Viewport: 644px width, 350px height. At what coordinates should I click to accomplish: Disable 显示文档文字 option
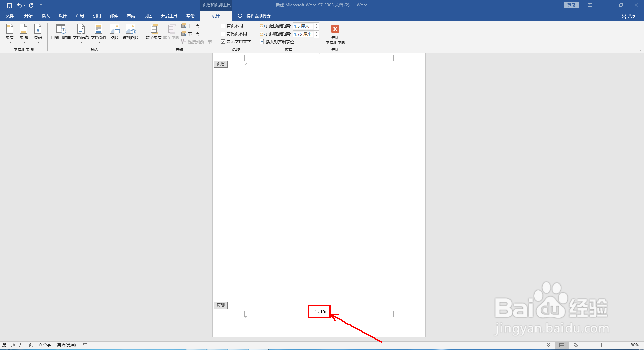(223, 41)
